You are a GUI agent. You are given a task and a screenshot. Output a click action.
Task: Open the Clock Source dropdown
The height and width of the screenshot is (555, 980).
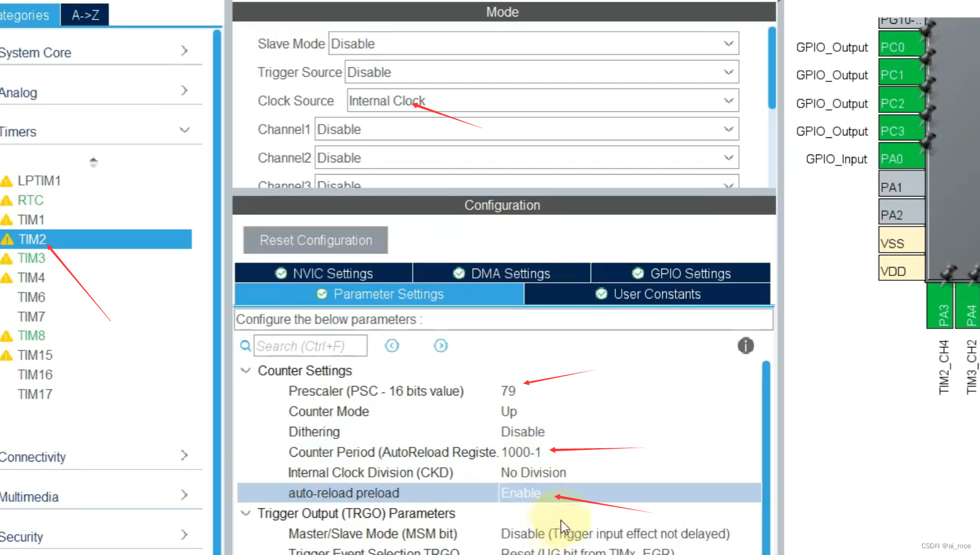[543, 101]
